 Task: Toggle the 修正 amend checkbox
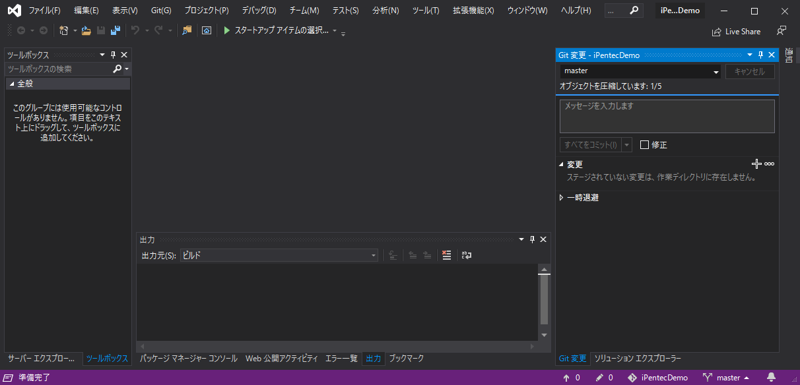(x=644, y=145)
